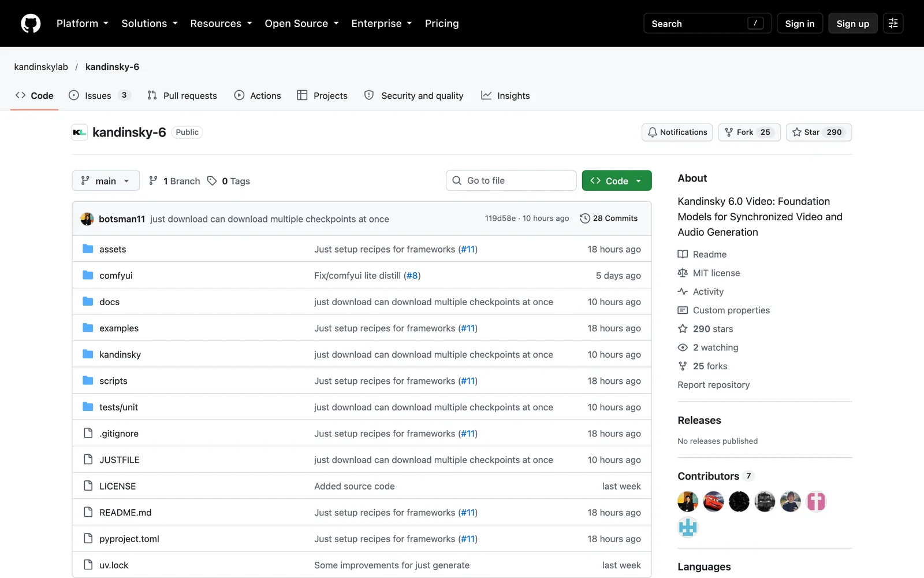Image resolution: width=924 pixels, height=578 pixels.
Task: Open the assets folder icon
Action: pos(88,249)
